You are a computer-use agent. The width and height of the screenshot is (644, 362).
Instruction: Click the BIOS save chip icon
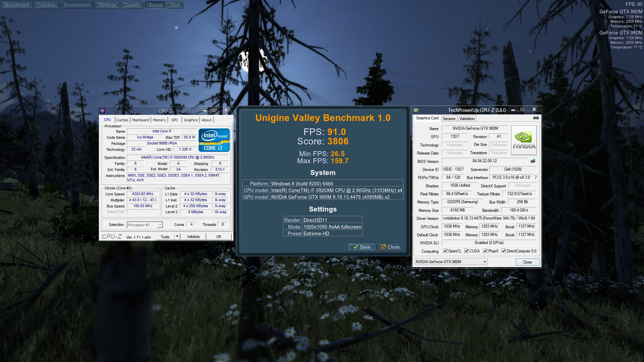pyautogui.click(x=533, y=161)
